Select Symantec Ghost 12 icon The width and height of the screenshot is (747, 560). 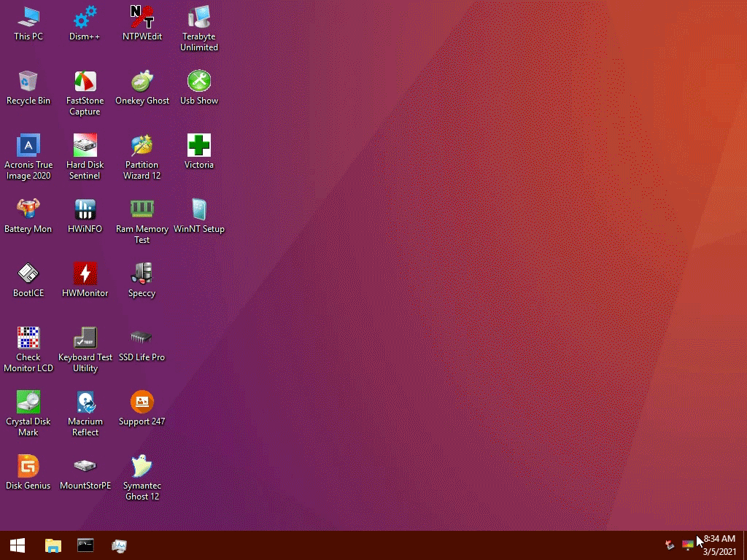click(142, 478)
